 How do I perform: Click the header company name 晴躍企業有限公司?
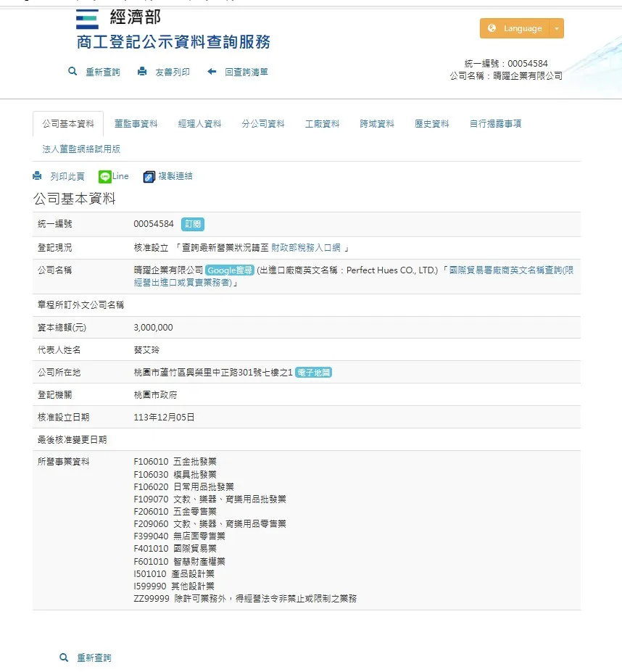click(x=528, y=76)
